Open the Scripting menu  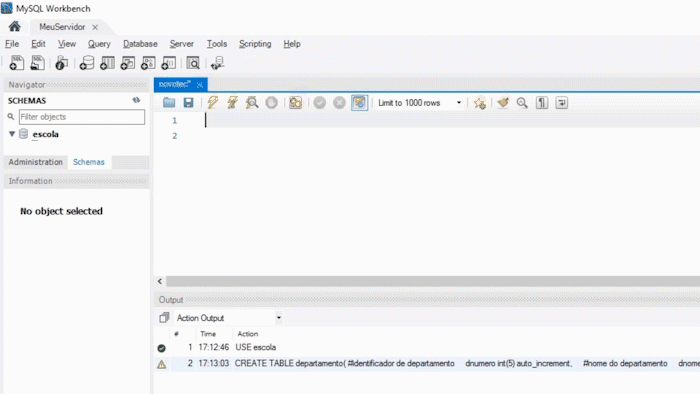(x=255, y=44)
